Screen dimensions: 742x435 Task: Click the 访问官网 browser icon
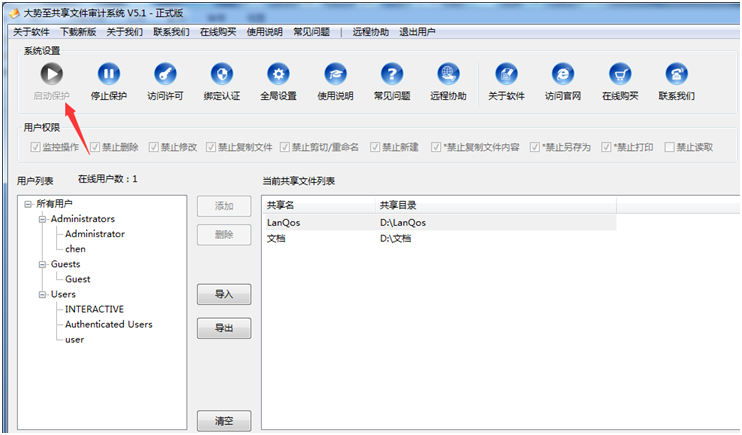562,74
